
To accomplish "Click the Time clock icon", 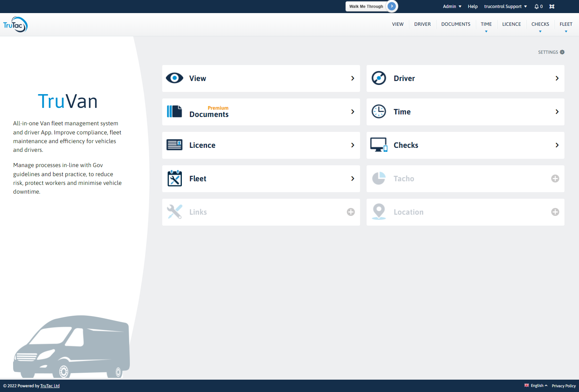I will click(379, 112).
